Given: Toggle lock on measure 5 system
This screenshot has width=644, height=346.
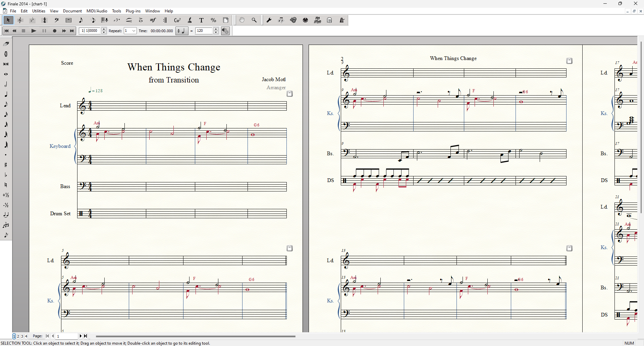Looking at the screenshot, I should (x=290, y=248).
